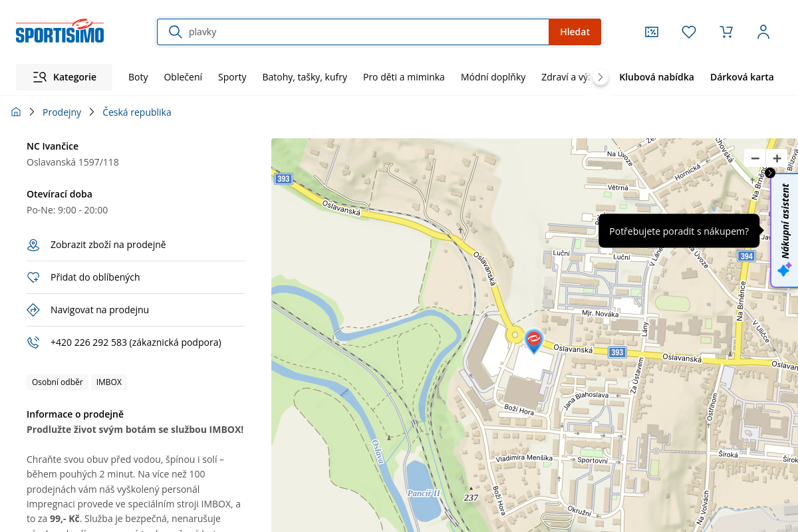Click the search magnifier icon

point(176,32)
